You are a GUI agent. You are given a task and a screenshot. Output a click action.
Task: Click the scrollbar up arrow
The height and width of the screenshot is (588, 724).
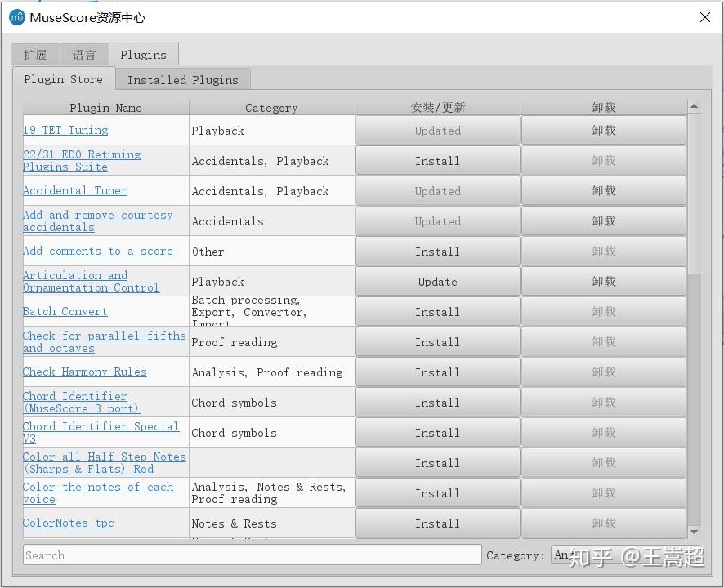point(694,105)
